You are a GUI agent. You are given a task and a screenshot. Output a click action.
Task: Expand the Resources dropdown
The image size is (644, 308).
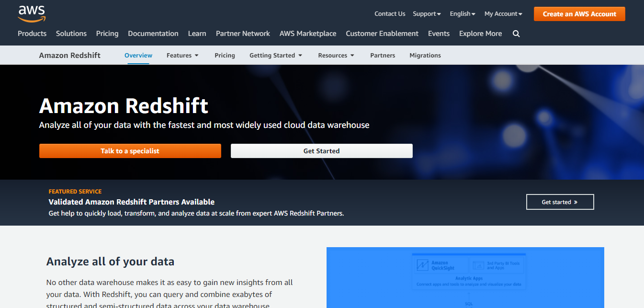pos(336,55)
